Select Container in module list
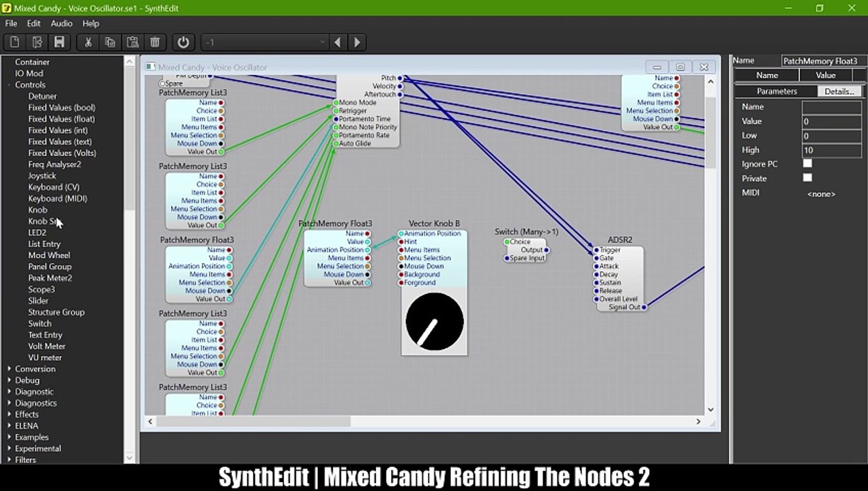Screen dimensions: 868x491 (32, 62)
